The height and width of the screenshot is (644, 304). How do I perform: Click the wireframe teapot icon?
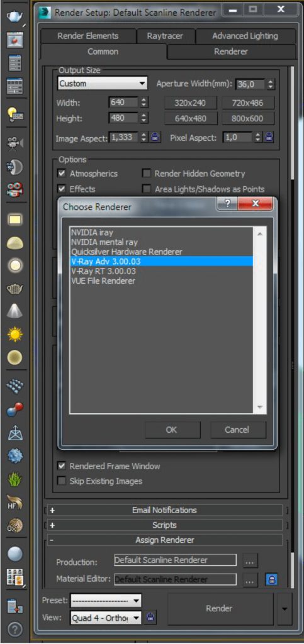[14, 289]
